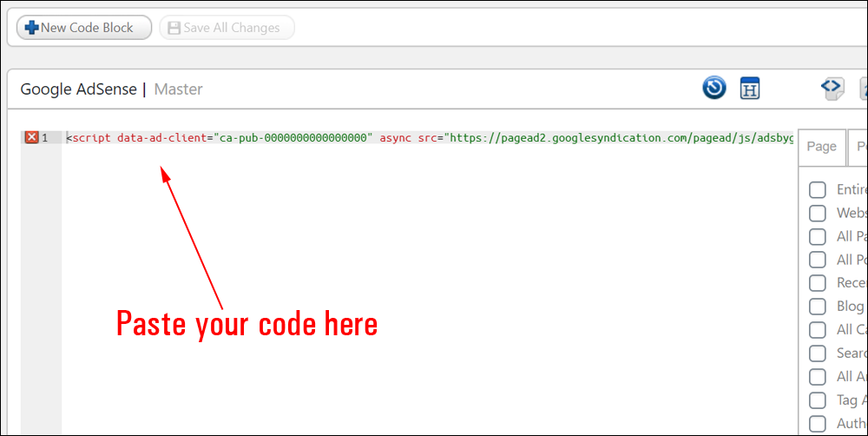Tick the All Ca checkbox
Screen dimensions: 868x436
817,330
